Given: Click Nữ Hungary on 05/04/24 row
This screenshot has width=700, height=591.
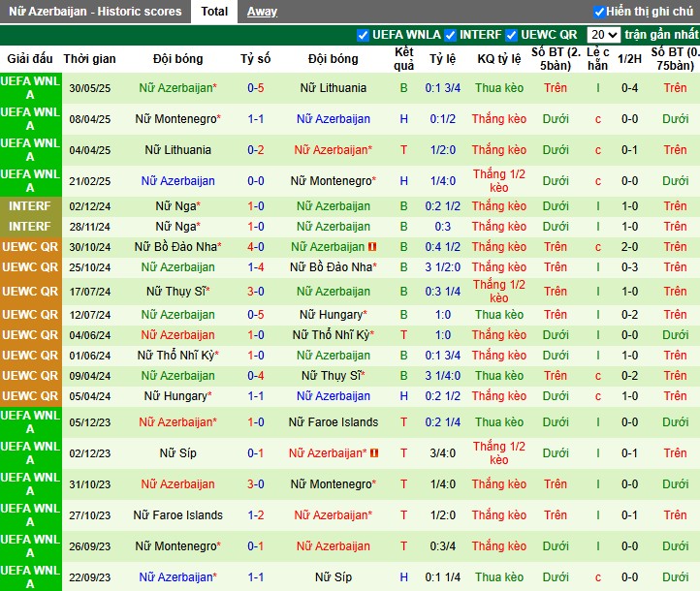Looking at the screenshot, I should click(177, 396).
